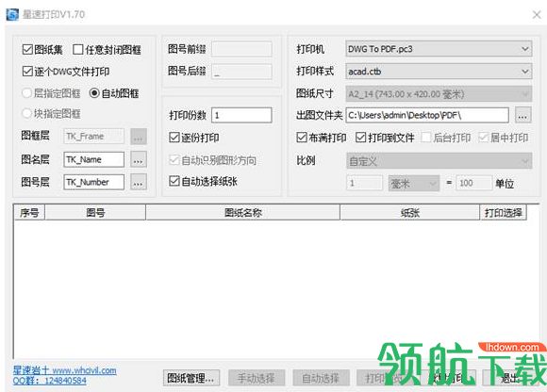Click the 手动选择 button
The height and width of the screenshot is (392, 547).
point(257,378)
